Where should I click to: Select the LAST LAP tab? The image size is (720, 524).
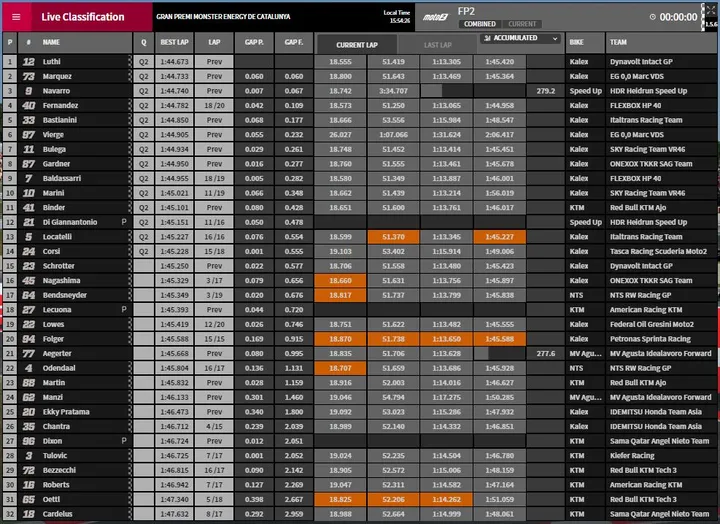click(438, 45)
